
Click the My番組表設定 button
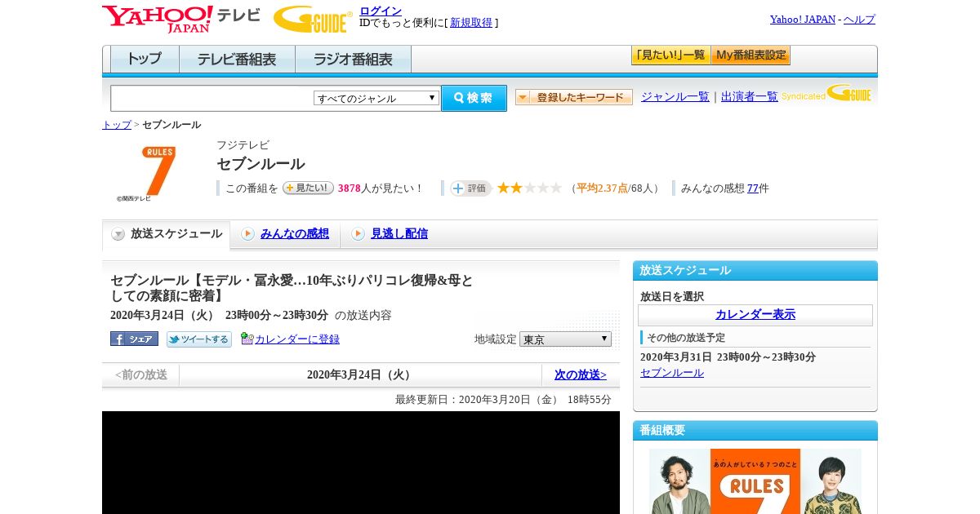point(751,55)
